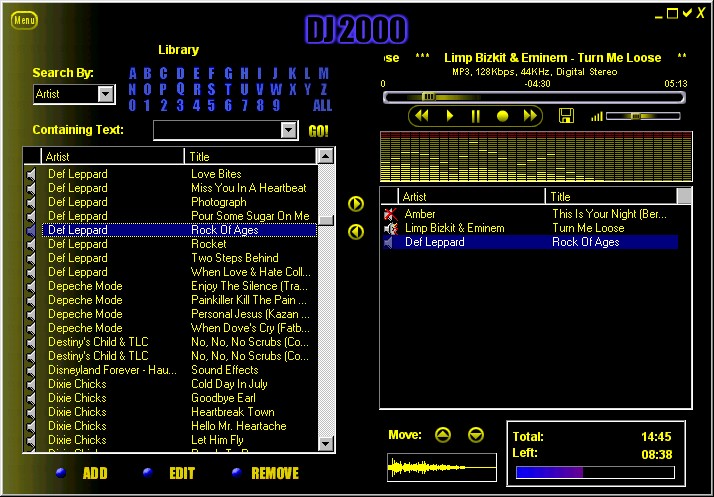Screen dimensions: 714x497
Task: Expand the Containing Text dropdown arrow
Action: pyautogui.click(x=289, y=131)
